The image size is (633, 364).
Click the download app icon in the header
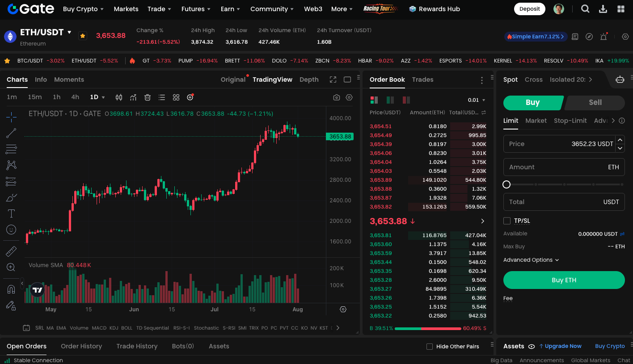(603, 9)
